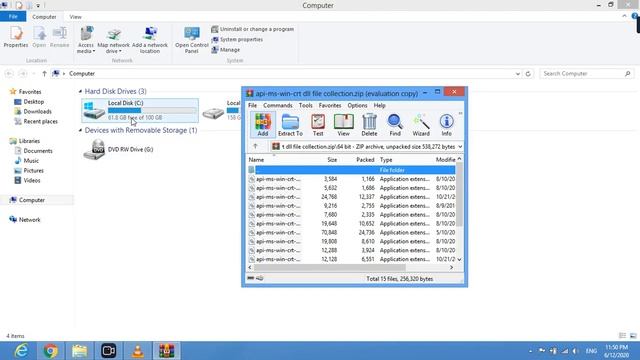The width and height of the screenshot is (640, 360).
Task: Collapse the Hard Disk Drives group
Action: pyautogui.click(x=80, y=91)
